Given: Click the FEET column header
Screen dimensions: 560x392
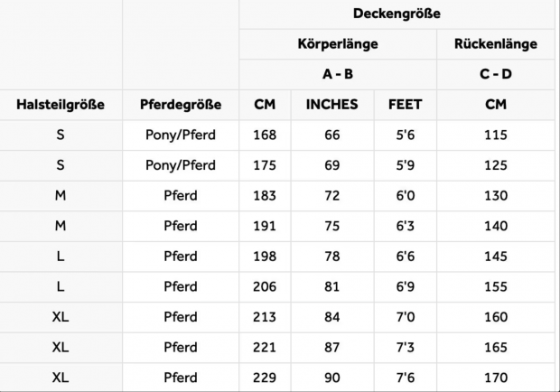Looking at the screenshot, I should point(406,105).
